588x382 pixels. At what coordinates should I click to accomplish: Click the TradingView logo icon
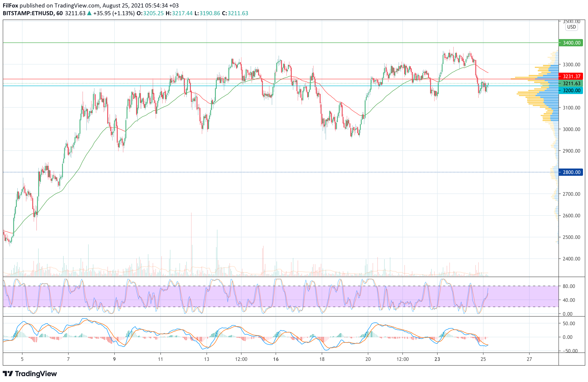click(x=7, y=374)
